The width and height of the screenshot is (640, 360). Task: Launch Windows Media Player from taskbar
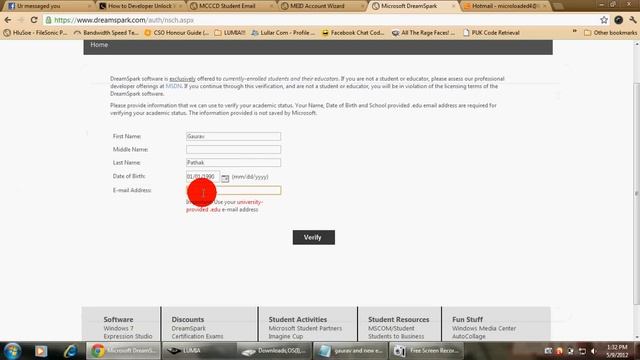41,351
